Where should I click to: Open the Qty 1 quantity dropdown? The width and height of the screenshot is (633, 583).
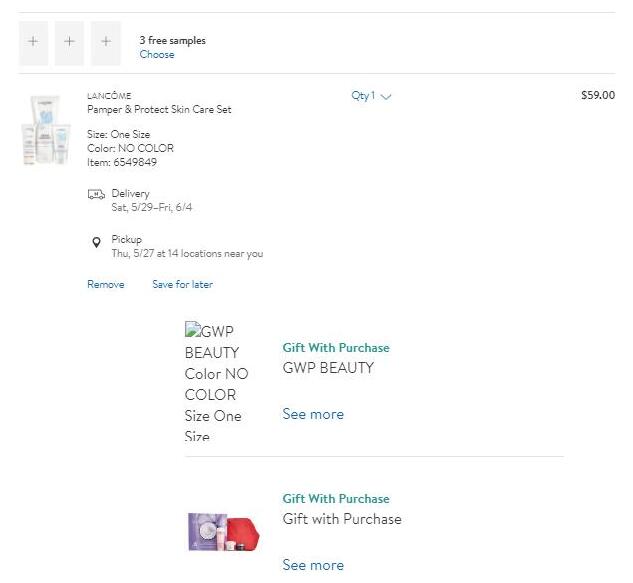371,96
